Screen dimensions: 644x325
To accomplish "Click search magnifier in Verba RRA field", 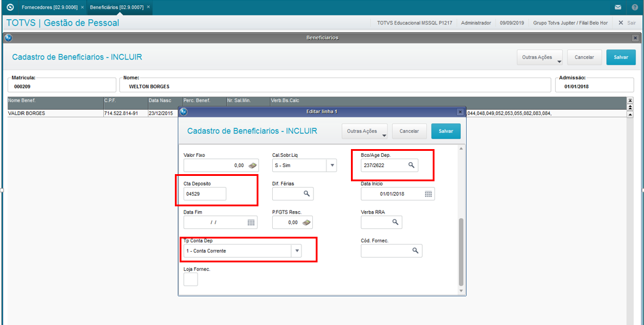I will click(x=395, y=222).
